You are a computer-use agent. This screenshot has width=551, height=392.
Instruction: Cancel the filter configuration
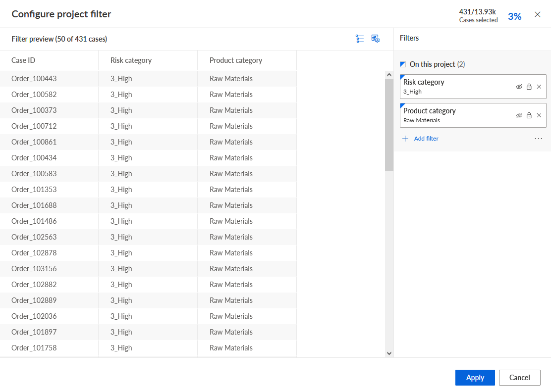pos(519,378)
